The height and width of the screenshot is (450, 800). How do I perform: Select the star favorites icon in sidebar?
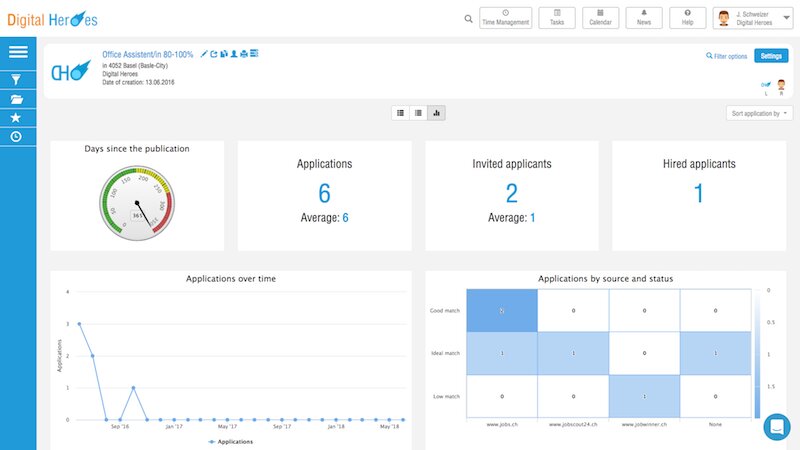click(x=17, y=118)
